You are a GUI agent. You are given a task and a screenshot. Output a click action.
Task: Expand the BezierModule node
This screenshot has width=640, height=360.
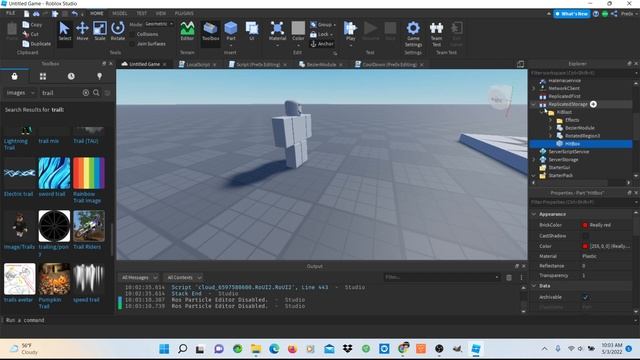pos(550,128)
